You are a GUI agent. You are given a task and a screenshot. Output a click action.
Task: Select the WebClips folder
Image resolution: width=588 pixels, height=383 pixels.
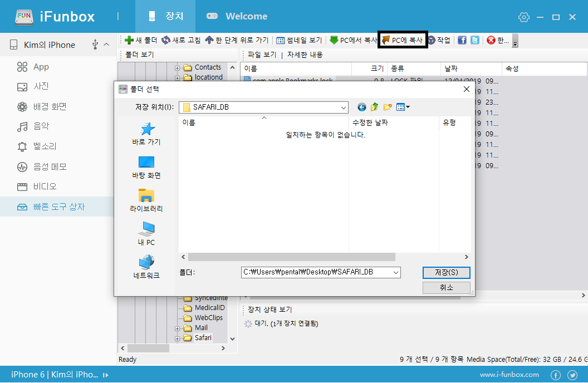coord(208,318)
